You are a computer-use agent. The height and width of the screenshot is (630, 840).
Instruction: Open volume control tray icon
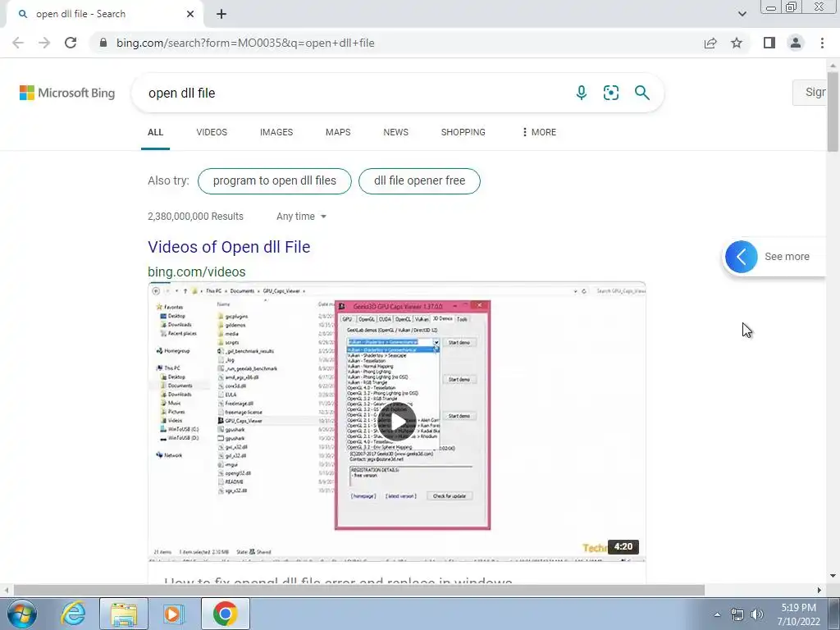[757, 614]
